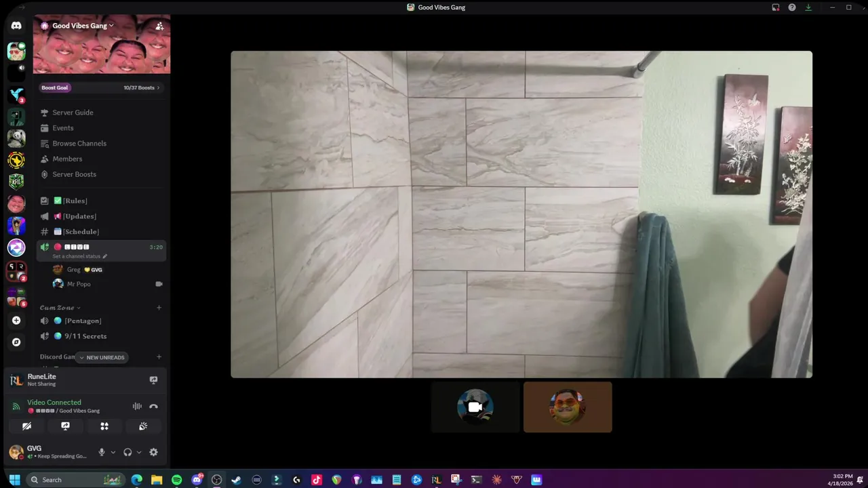The width and height of the screenshot is (868, 488).
Task: Open User Settings gear icon
Action: coord(153,452)
